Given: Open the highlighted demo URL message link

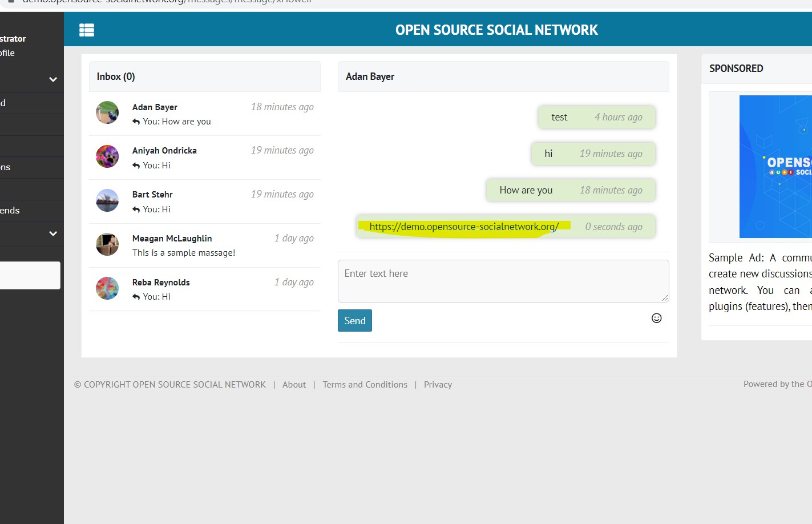Looking at the screenshot, I should click(x=463, y=227).
